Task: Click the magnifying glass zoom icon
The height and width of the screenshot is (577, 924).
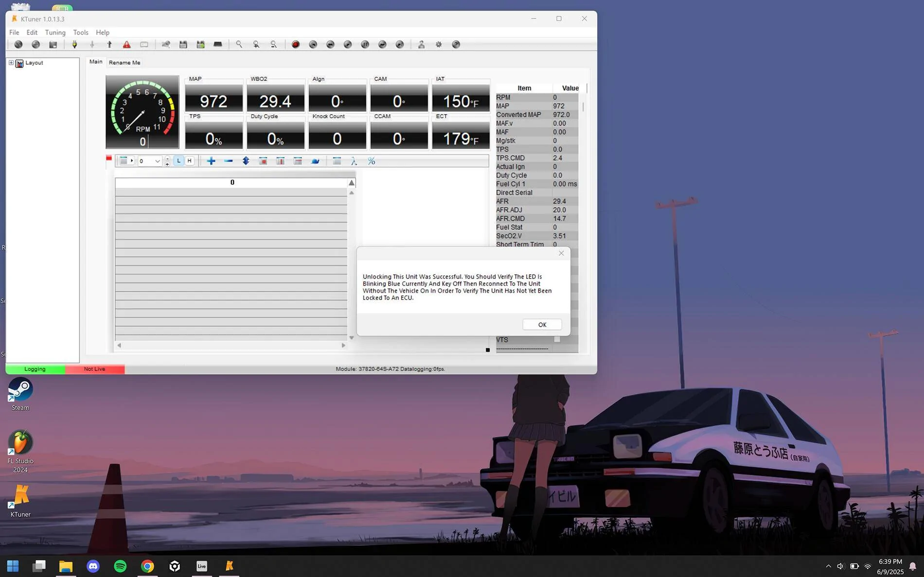Action: point(239,45)
